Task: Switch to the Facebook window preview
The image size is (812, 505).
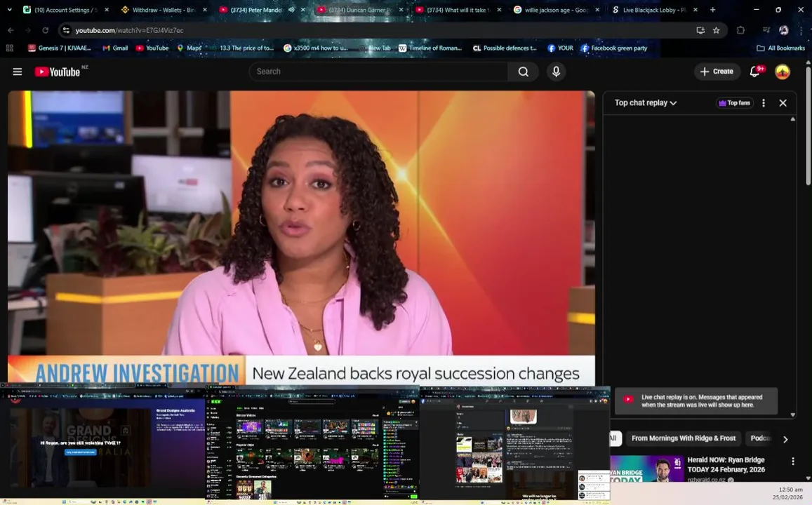Action: tap(514, 444)
